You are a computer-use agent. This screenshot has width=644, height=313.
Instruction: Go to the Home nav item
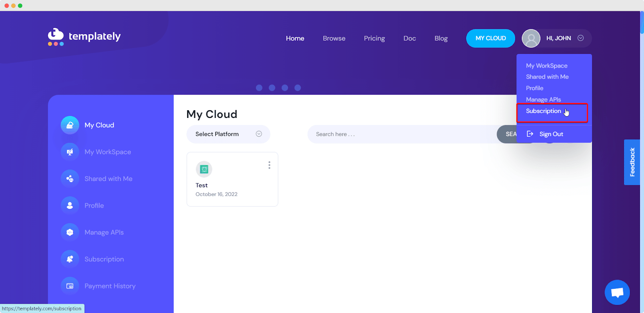click(x=295, y=38)
